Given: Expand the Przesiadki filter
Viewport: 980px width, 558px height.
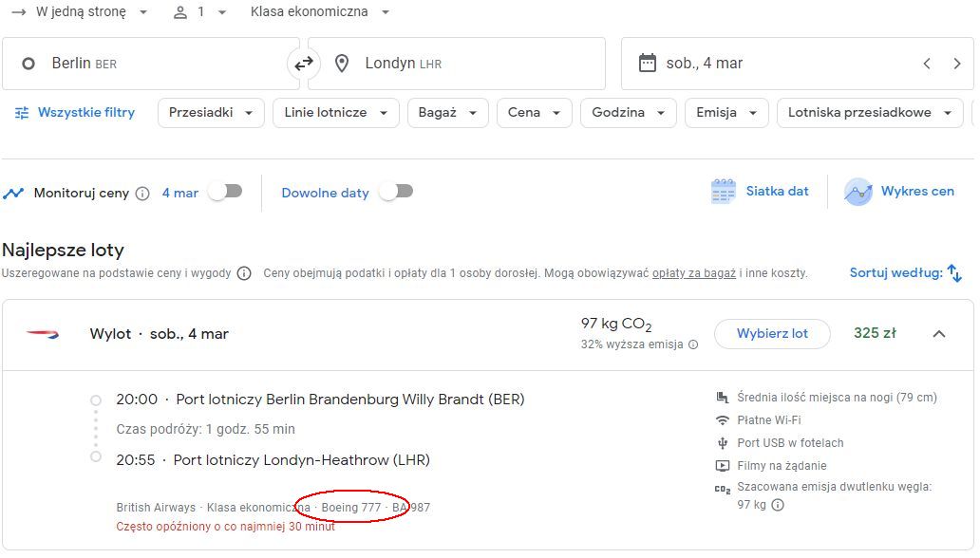Looking at the screenshot, I should [x=211, y=113].
